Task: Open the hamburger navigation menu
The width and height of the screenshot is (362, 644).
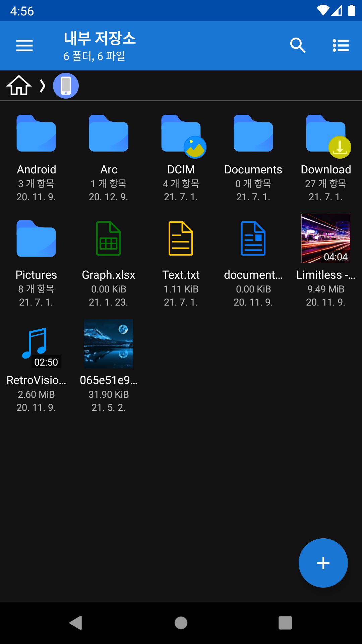Action: pyautogui.click(x=24, y=46)
